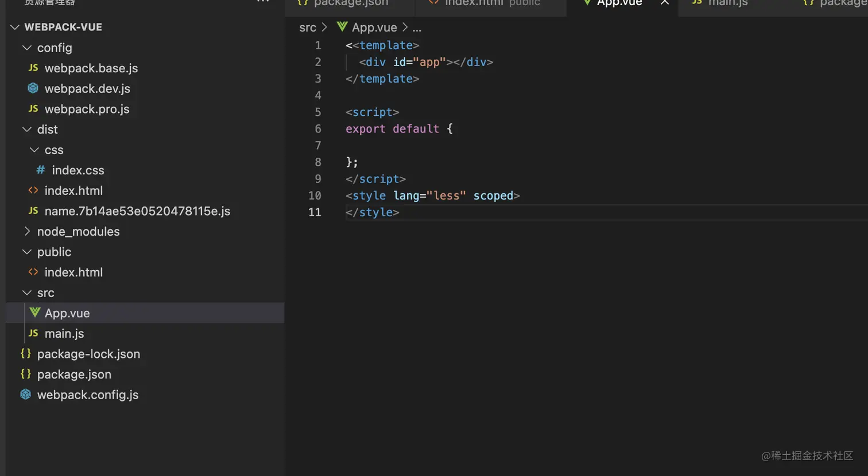Viewport: 868px width, 476px height.
Task: Place cursor on the opening <script> tag
Action: pos(372,112)
